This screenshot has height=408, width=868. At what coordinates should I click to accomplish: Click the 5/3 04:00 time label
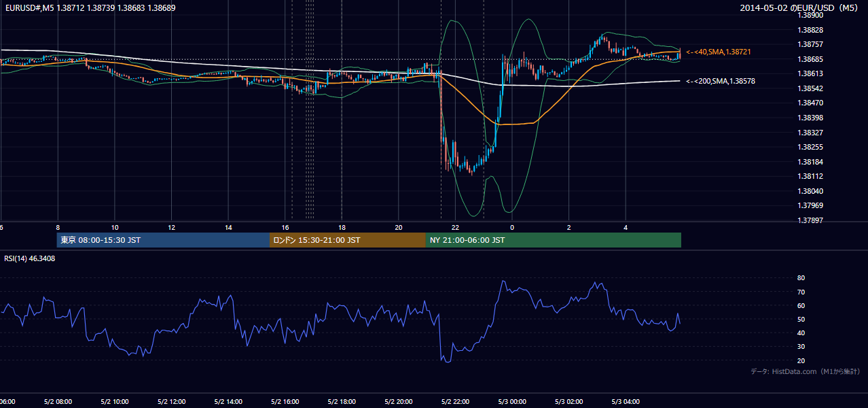pos(626,402)
